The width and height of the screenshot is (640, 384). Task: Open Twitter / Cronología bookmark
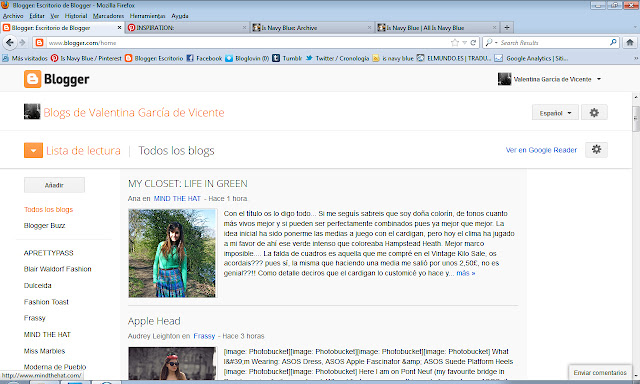tap(337, 58)
